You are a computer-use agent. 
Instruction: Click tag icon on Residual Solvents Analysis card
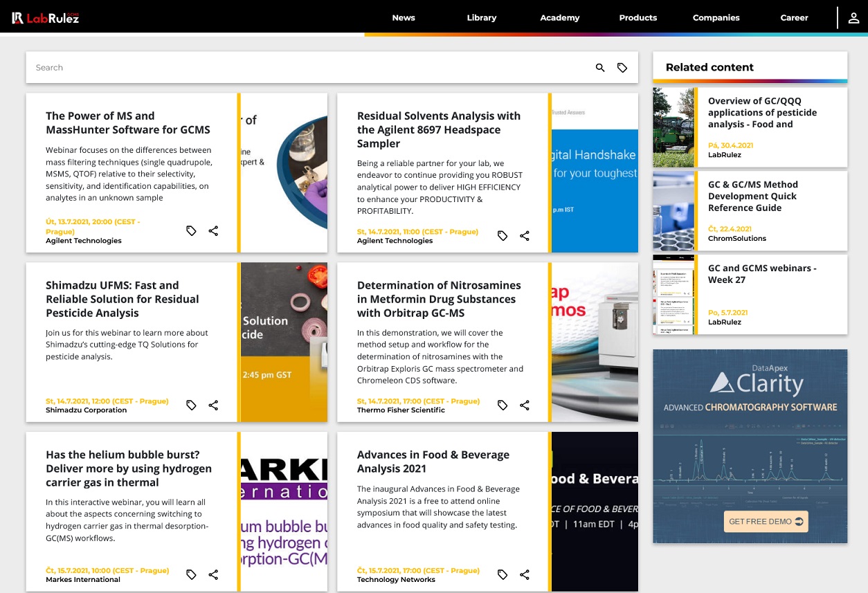503,236
